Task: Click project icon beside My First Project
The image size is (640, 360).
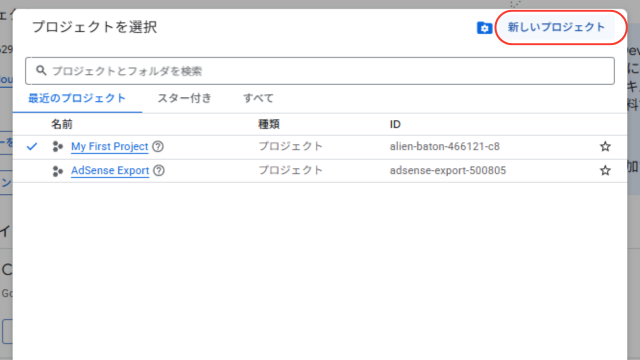Action: pyautogui.click(x=58, y=147)
